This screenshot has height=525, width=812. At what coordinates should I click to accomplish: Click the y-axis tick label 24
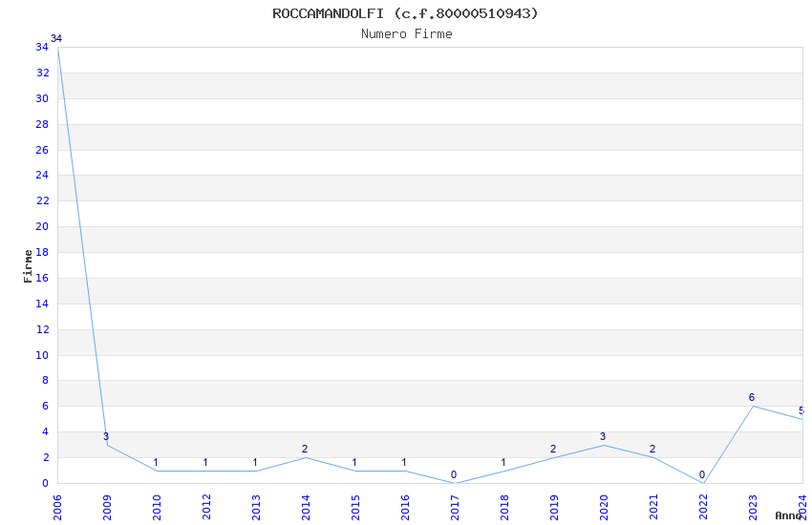coord(42,175)
